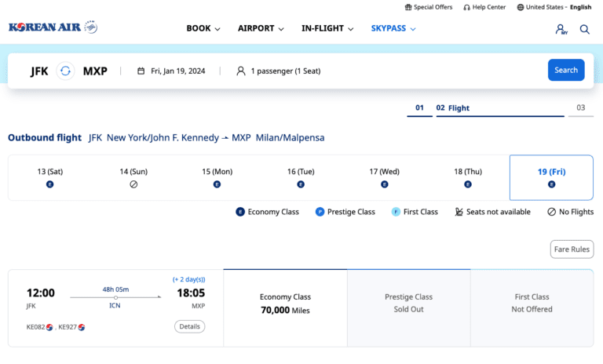Choose Economy Class 70,000 Miles fare
Screen dimensions: 603x364
point(285,304)
